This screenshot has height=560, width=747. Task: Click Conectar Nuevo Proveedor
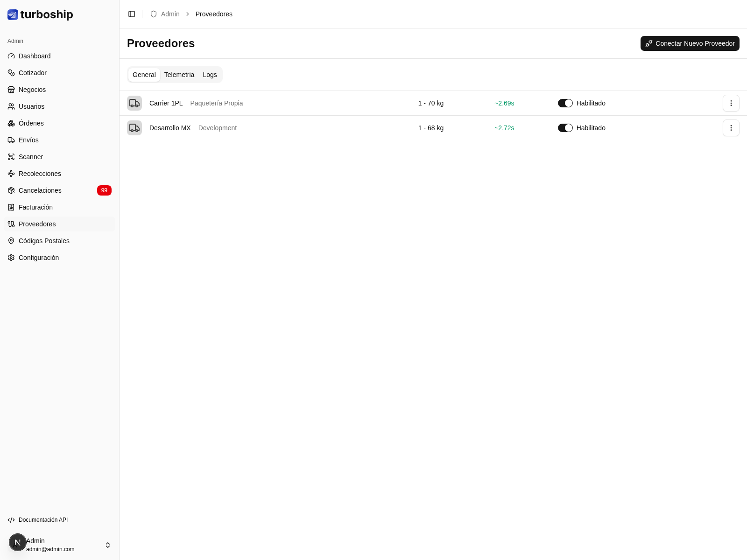tap(690, 43)
